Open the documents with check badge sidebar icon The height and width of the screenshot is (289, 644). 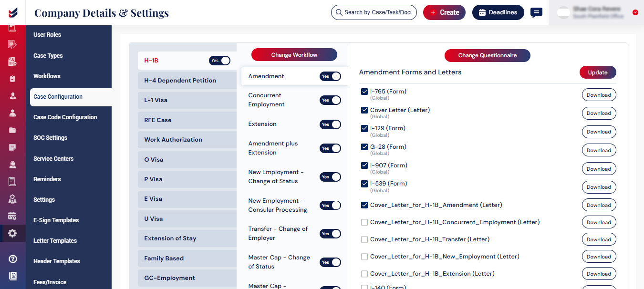pyautogui.click(x=12, y=62)
